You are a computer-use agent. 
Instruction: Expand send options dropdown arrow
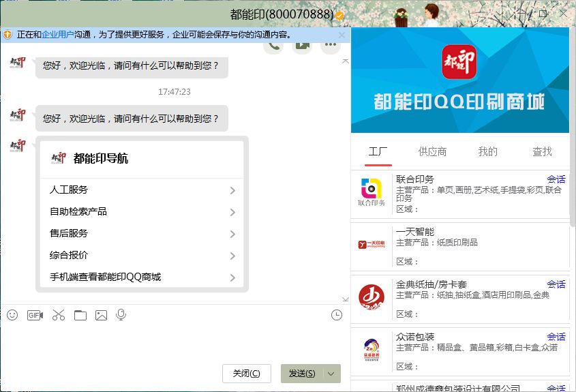point(331,374)
